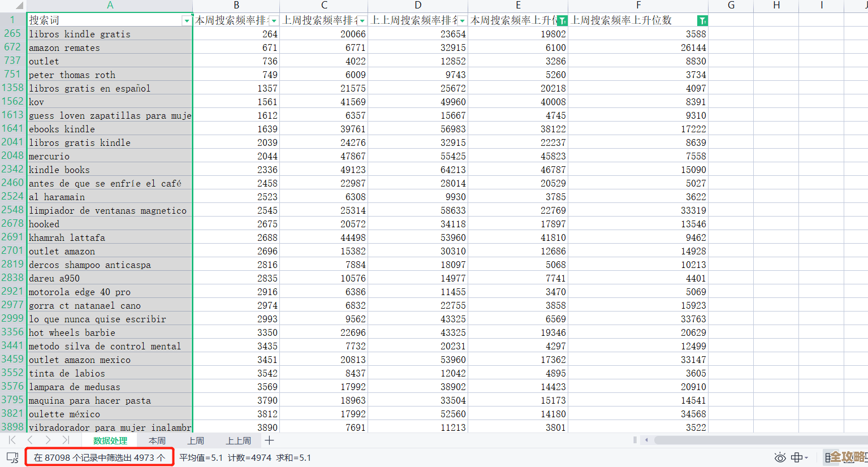Click the eye protection mode icon bottom right

click(x=780, y=458)
